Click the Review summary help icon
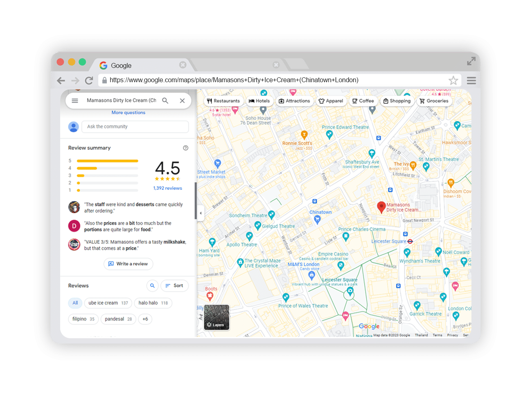 click(185, 148)
